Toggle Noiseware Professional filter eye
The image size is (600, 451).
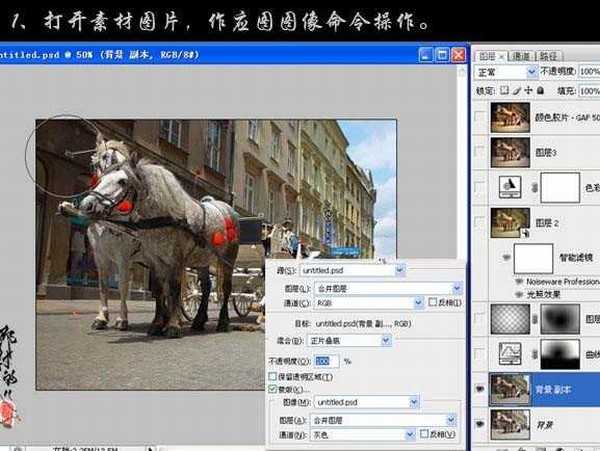(519, 282)
